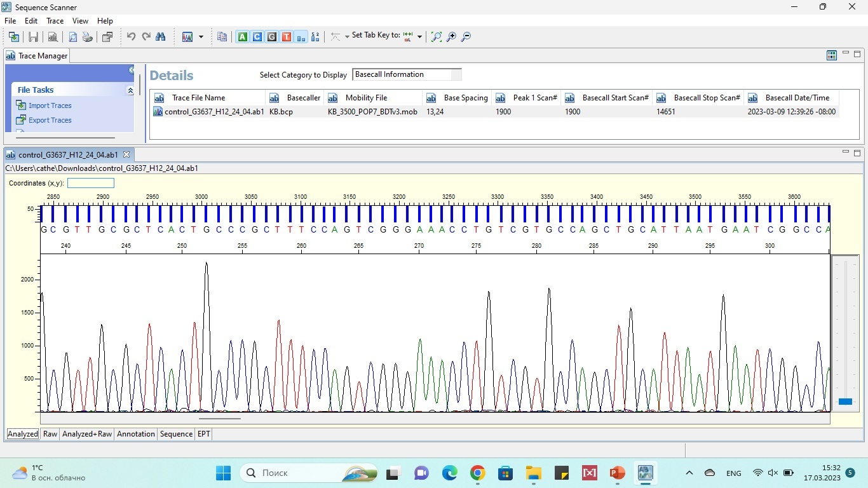Viewport: 868px width, 488px height.
Task: Open Chrome from the Windows taskbar
Action: pos(477,473)
